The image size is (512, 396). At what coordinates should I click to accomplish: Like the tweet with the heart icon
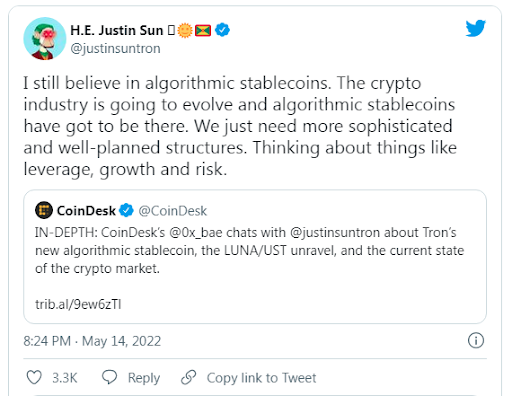pos(34,378)
